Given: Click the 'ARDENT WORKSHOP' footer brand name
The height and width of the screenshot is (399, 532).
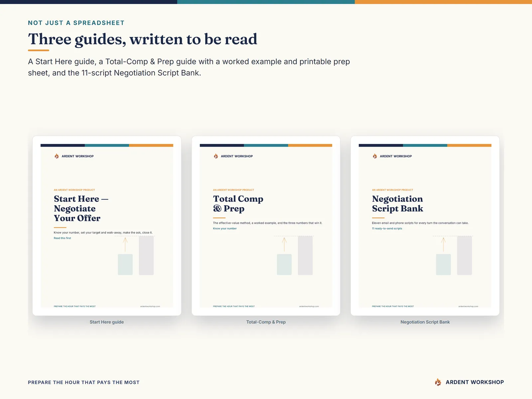Looking at the screenshot, I should tap(475, 382).
